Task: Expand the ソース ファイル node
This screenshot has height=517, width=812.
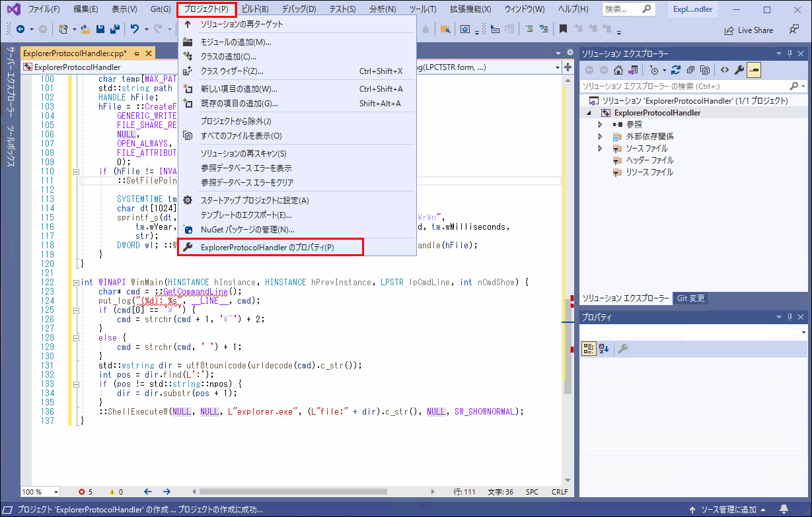Action: 600,148
